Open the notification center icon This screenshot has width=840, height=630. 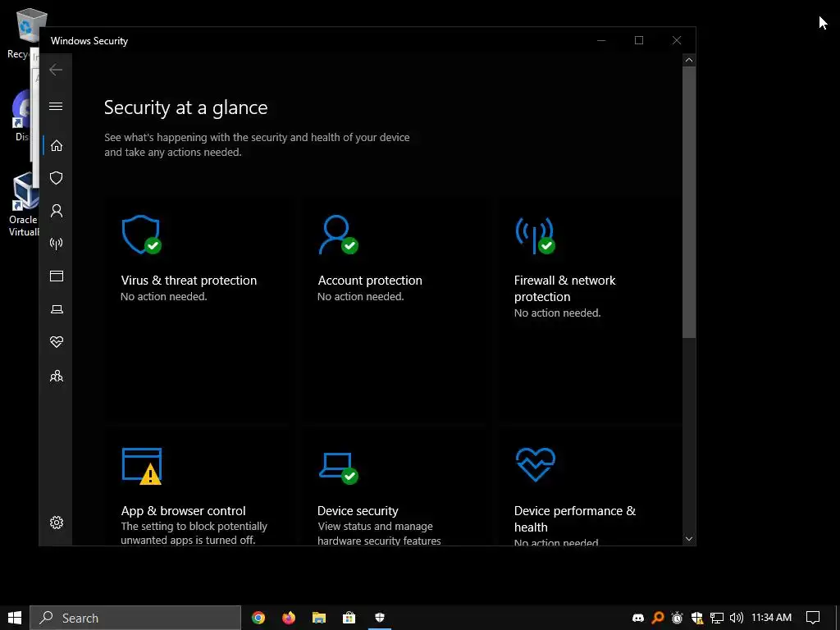(813, 618)
